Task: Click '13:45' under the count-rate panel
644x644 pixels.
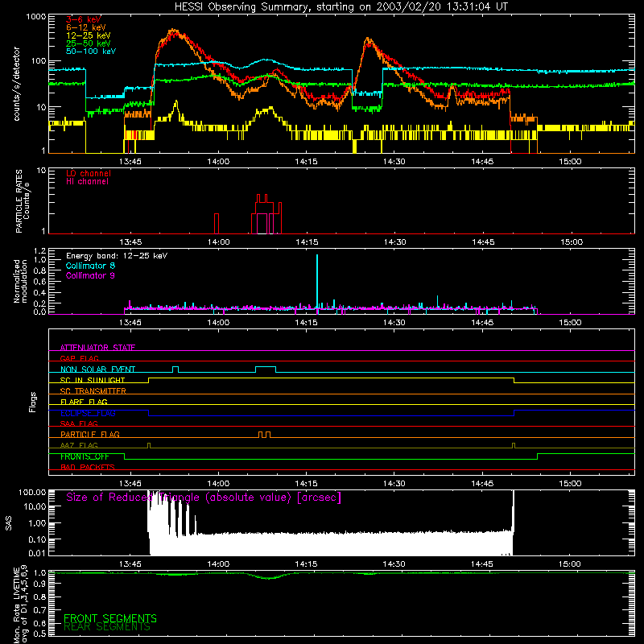Action: pyautogui.click(x=130, y=162)
